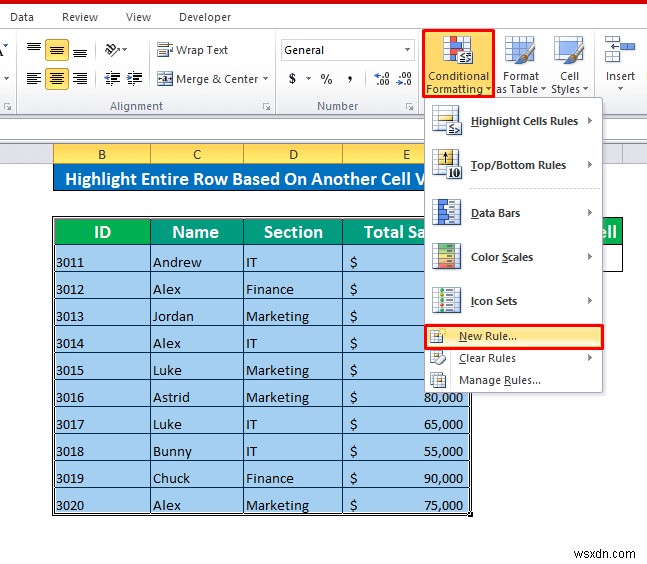This screenshot has height=564, width=647.
Task: Select the Astrid name cell
Action: pos(197,393)
